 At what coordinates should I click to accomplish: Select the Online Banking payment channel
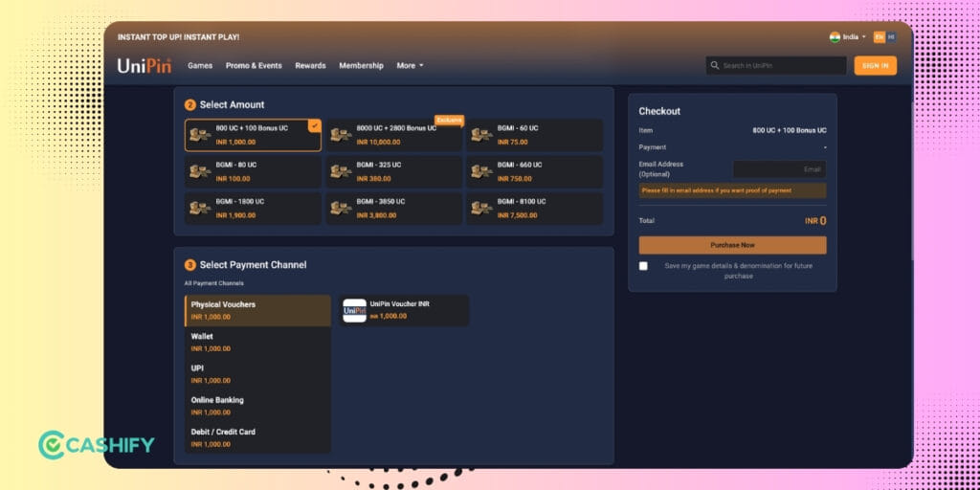257,406
